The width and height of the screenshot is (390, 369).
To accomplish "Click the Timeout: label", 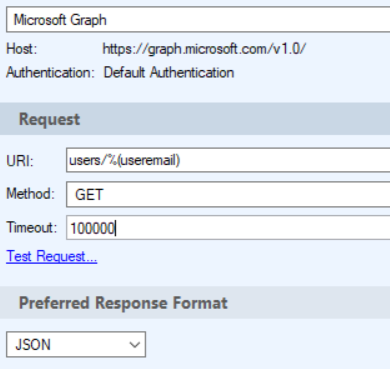I will (x=32, y=228).
